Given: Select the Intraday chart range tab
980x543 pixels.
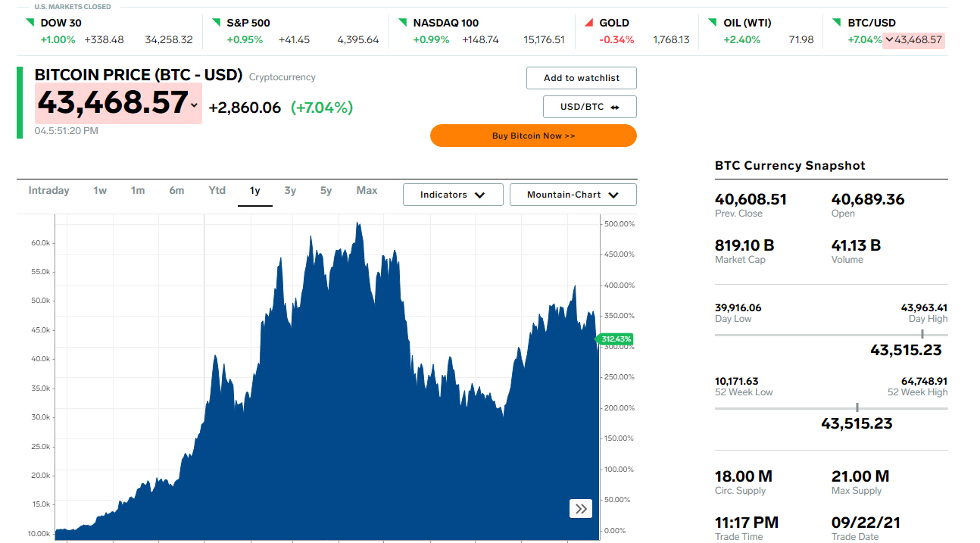Looking at the screenshot, I should click(49, 191).
